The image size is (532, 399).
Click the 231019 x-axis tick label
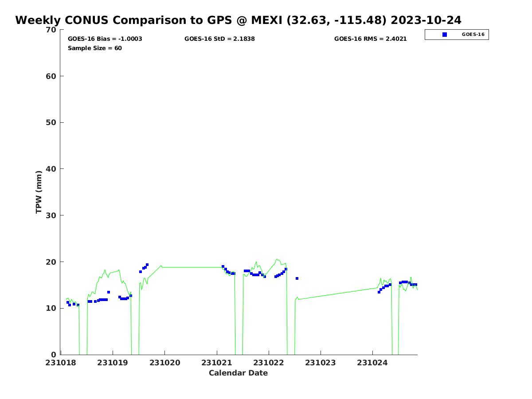coord(113,363)
